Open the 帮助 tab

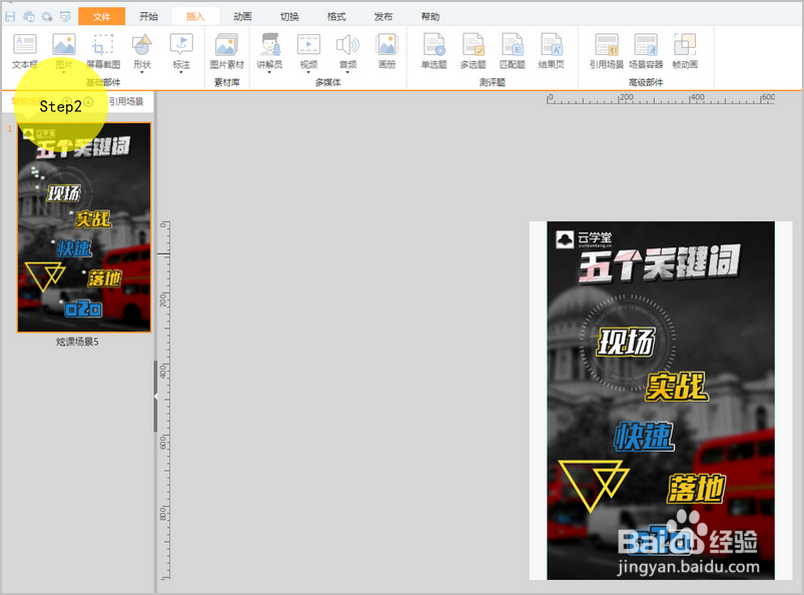(430, 16)
